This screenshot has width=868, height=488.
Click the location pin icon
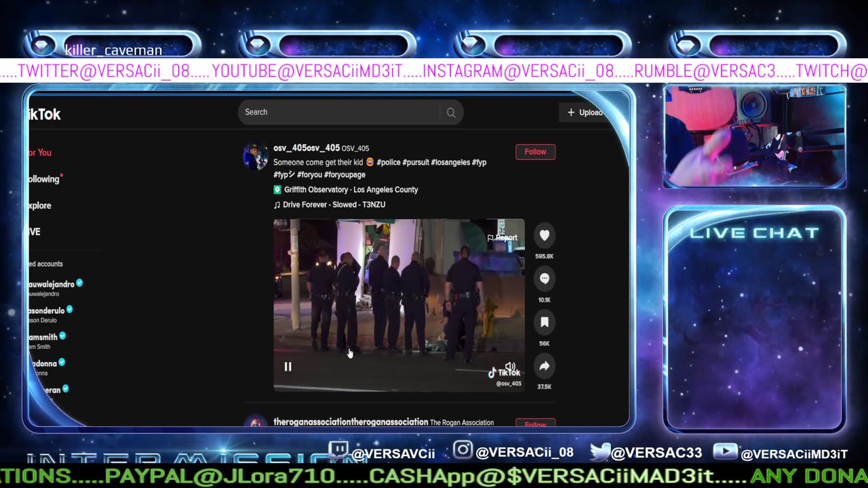coord(277,190)
